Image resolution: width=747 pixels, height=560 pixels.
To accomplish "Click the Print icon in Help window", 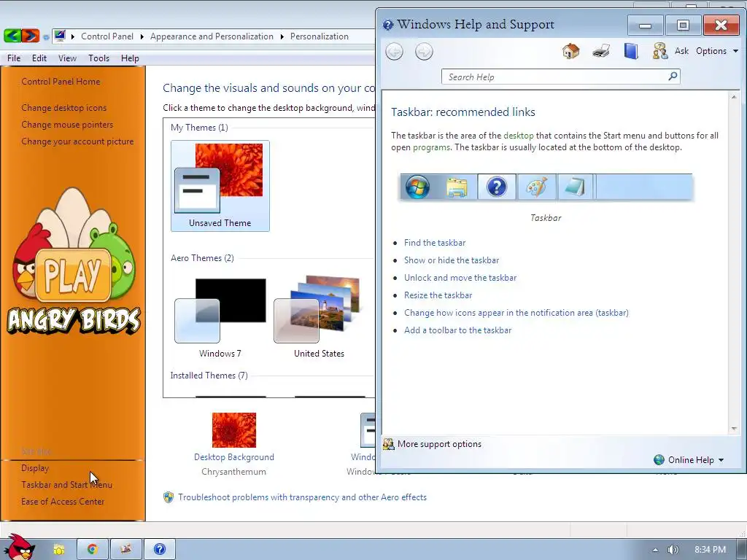I will click(x=601, y=50).
